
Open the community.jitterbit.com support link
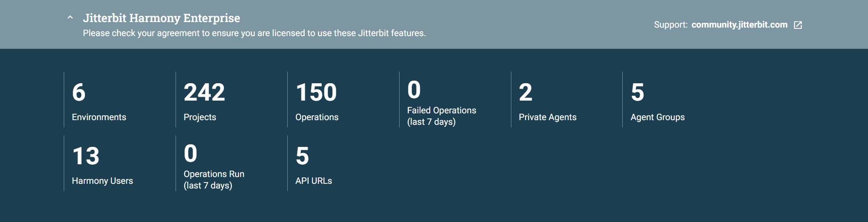(x=739, y=25)
